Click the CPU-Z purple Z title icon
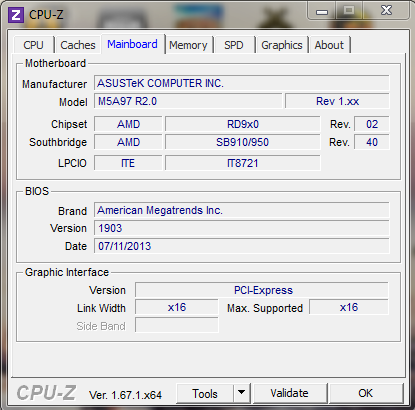Screen dimensions: 415x410 (x=16, y=15)
